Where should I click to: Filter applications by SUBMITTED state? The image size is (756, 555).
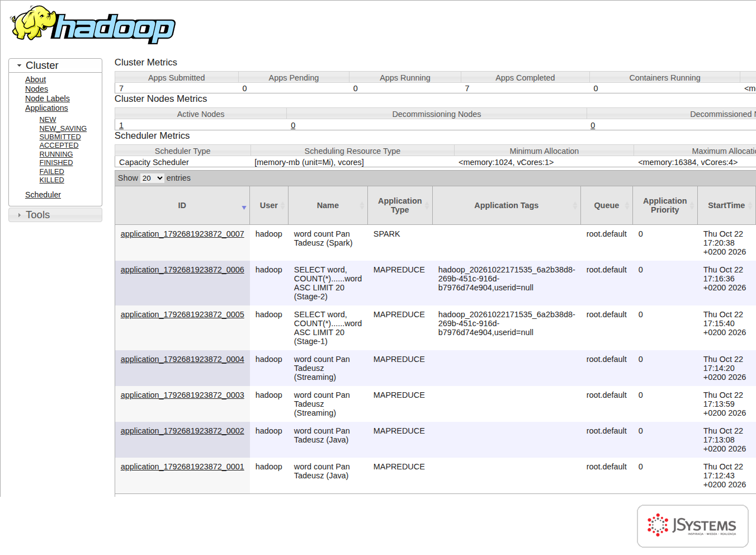tap(60, 137)
